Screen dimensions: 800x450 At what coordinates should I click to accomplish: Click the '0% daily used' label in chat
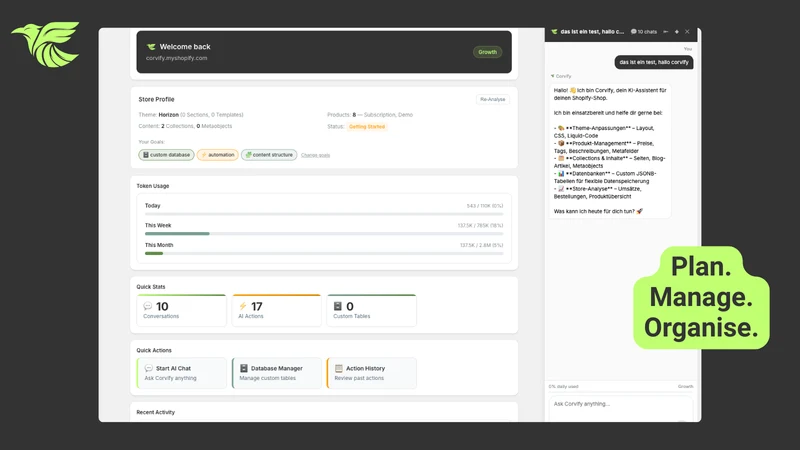[564, 386]
